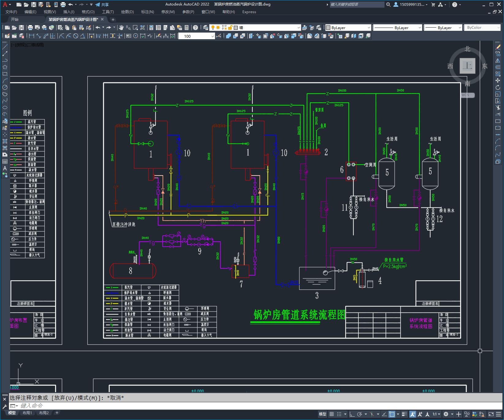Toggle ortho mode in the status bar

point(352,414)
